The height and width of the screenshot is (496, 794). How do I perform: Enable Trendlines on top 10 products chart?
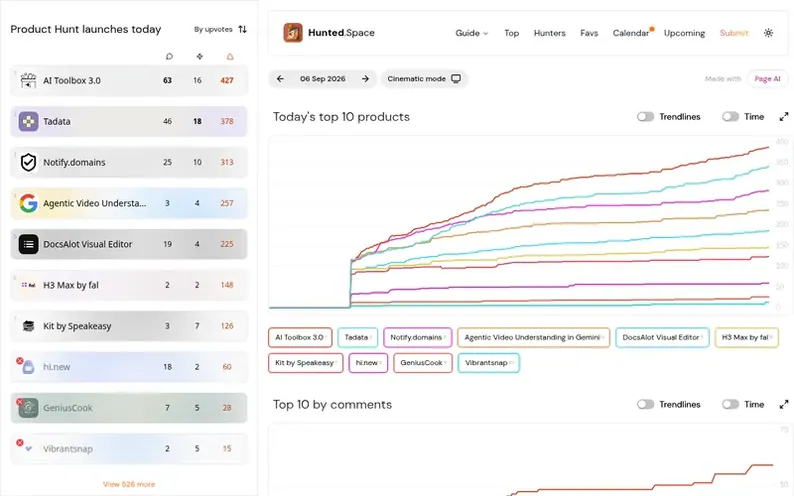[645, 117]
